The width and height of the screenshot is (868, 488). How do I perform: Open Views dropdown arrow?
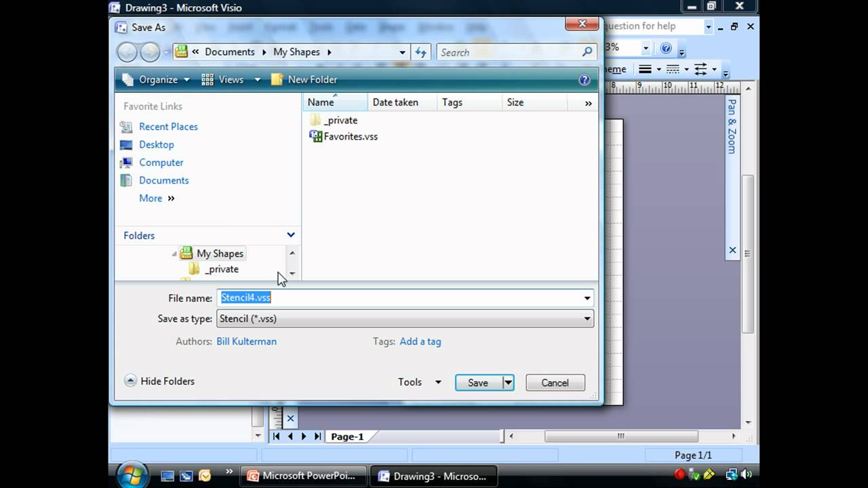tap(257, 80)
